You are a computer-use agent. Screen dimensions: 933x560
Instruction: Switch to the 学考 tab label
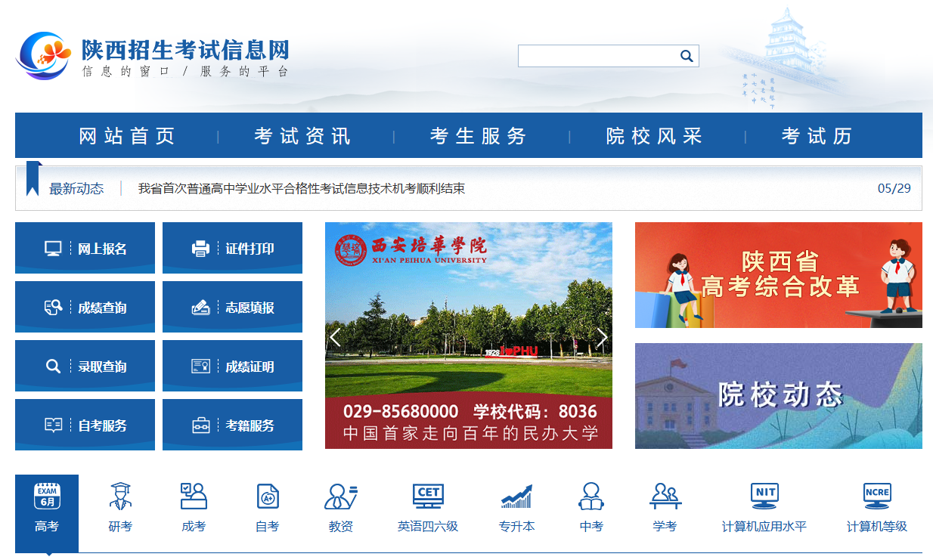[x=665, y=527]
